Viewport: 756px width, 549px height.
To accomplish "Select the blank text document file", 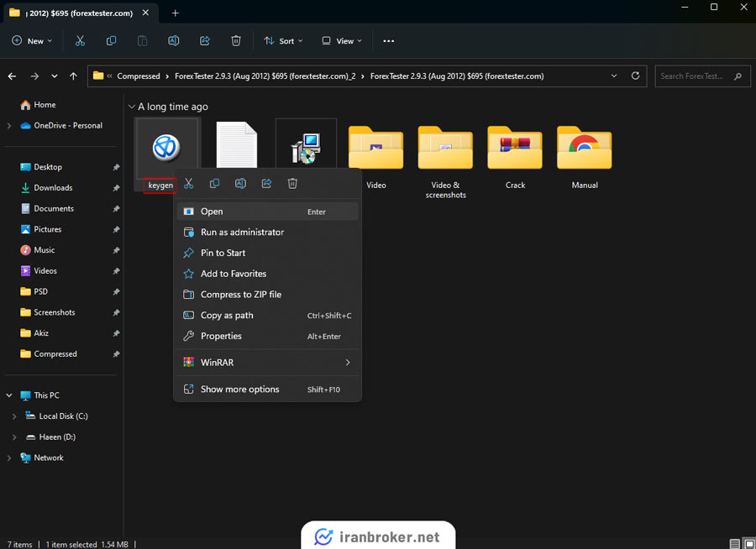I will click(237, 145).
